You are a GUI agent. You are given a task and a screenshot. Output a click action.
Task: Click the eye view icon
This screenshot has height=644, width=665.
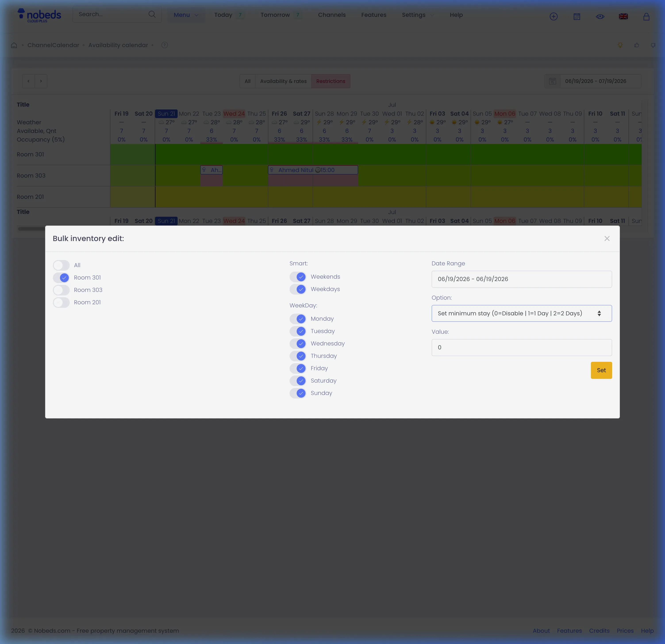click(600, 17)
